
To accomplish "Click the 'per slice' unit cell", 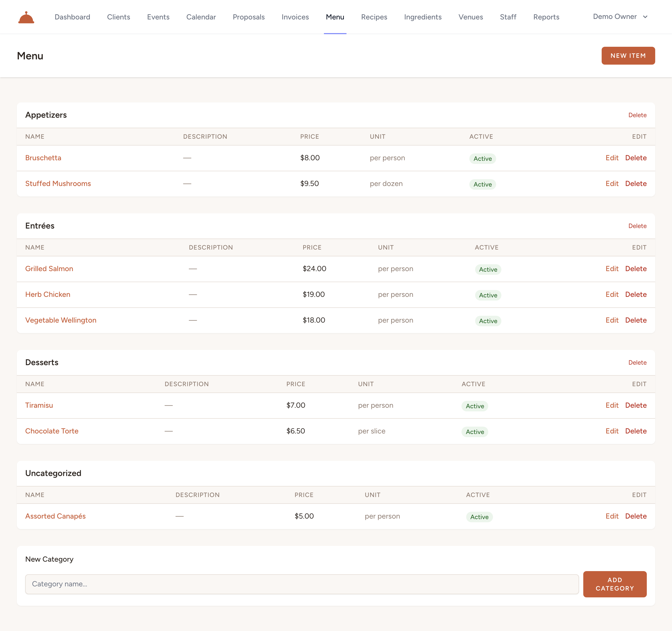I will point(372,431).
